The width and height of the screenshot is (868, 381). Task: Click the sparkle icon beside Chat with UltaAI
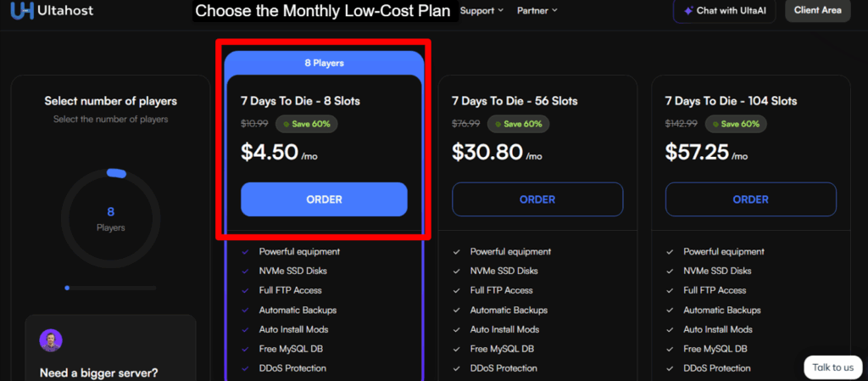(687, 11)
